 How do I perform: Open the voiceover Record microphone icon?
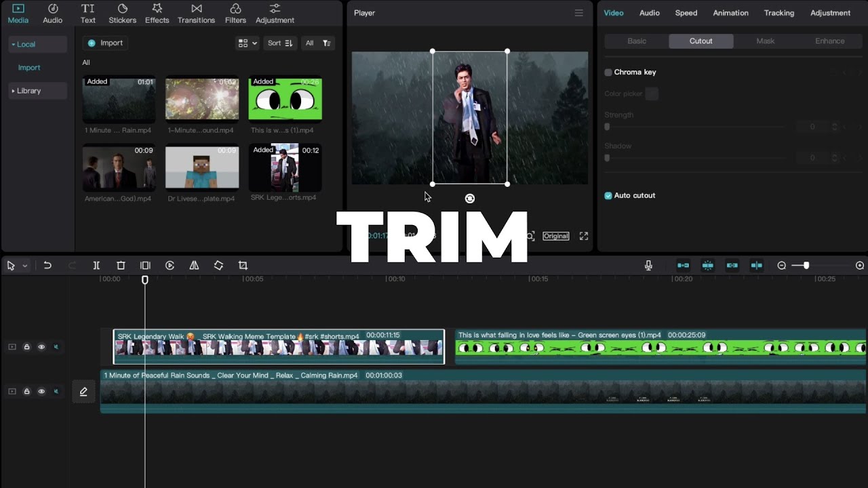[648, 265]
